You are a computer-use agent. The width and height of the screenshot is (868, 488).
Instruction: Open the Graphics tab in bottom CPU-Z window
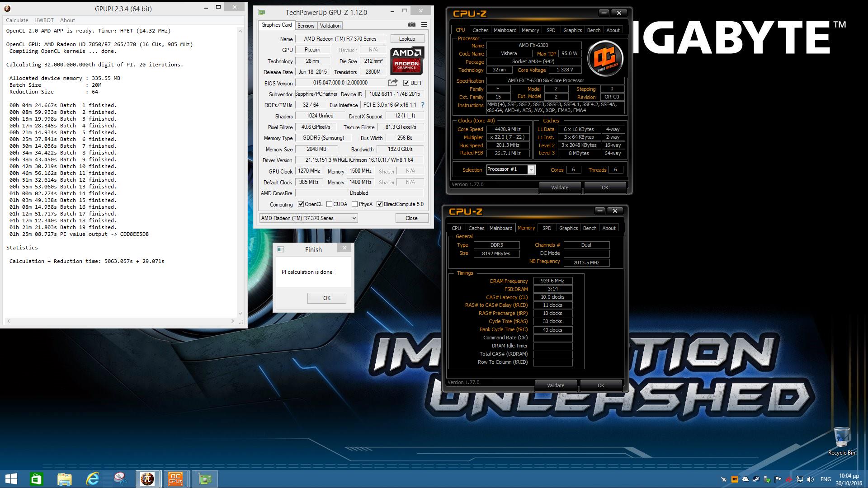tap(568, 228)
